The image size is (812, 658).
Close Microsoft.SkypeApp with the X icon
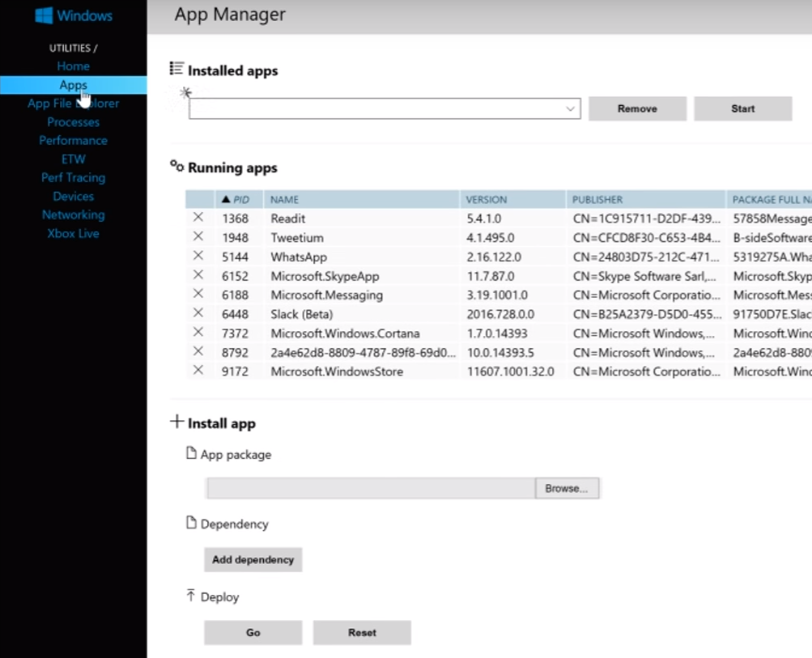(x=198, y=275)
